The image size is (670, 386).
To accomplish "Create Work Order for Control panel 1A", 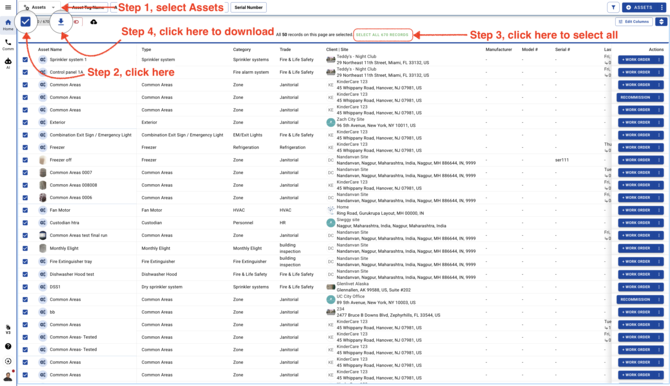I will 636,72.
